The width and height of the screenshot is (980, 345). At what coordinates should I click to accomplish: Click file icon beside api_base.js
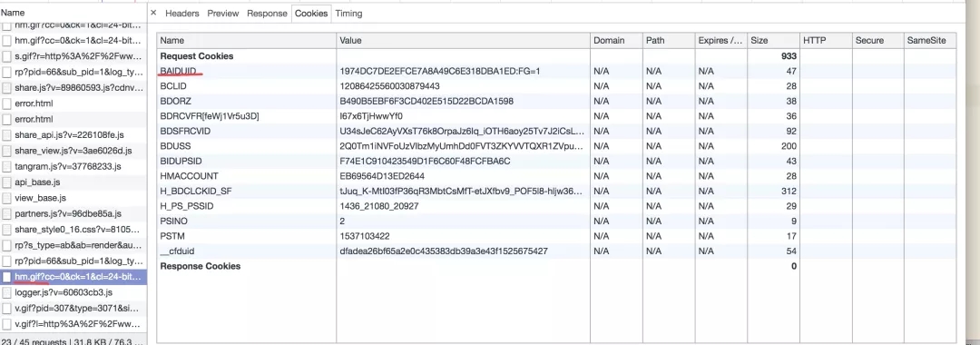click(7, 182)
